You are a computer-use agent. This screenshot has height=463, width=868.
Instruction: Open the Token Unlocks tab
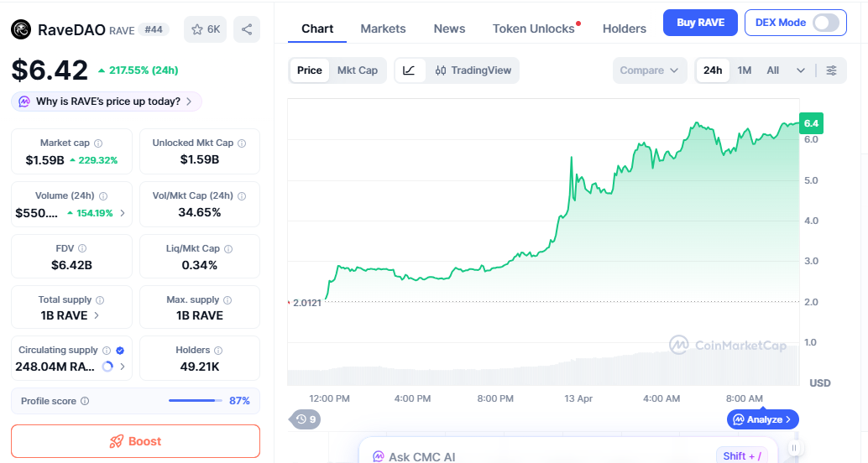534,29
